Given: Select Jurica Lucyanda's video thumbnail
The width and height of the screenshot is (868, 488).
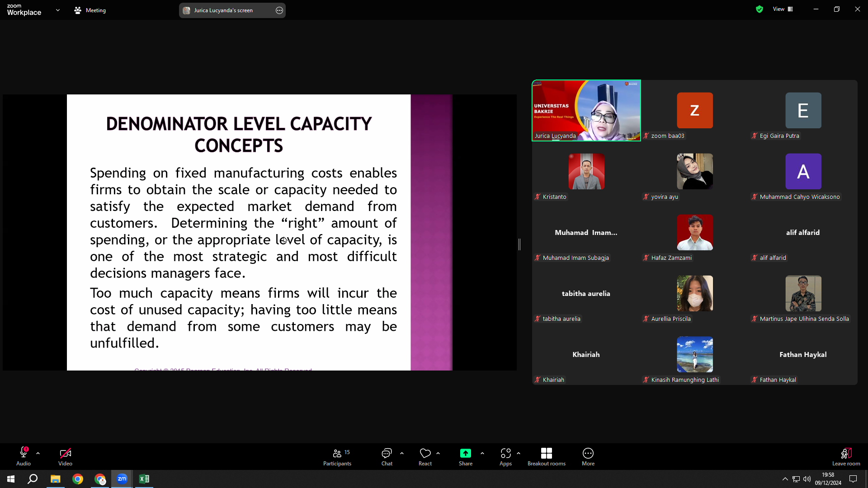Looking at the screenshot, I should [x=586, y=111].
